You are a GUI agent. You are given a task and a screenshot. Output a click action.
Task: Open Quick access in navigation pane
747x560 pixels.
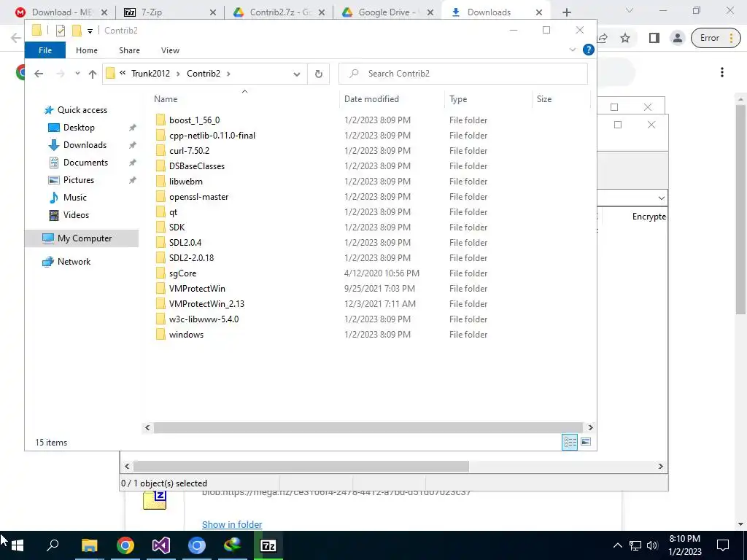pyautogui.click(x=82, y=110)
